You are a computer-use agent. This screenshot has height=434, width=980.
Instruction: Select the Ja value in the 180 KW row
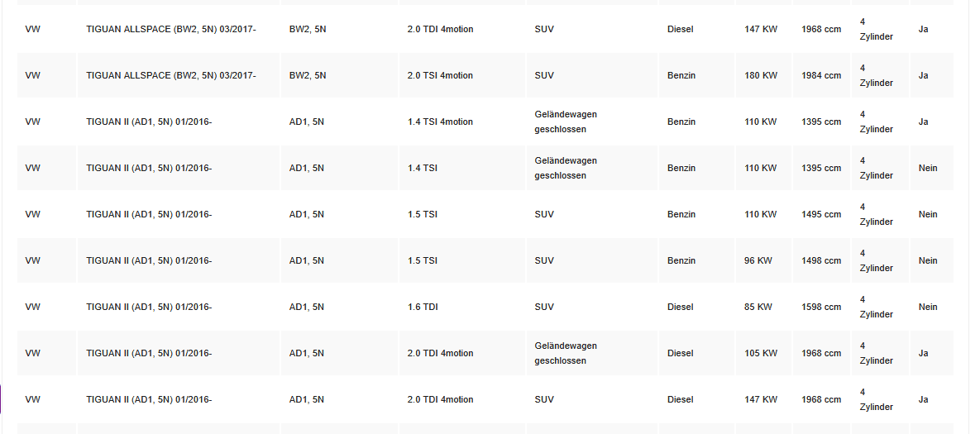923,75
